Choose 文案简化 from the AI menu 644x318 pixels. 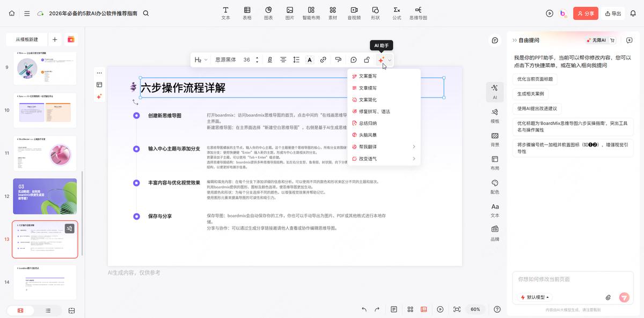384,100
